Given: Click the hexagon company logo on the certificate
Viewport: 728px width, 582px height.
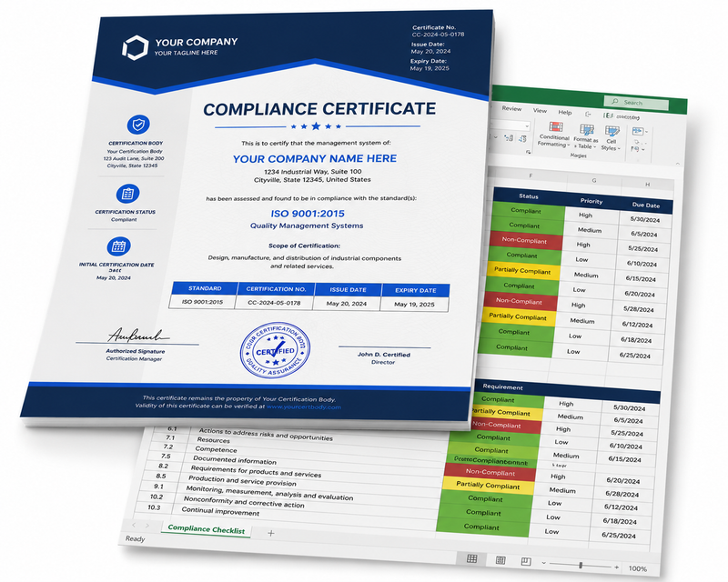Looking at the screenshot, I should [135, 47].
